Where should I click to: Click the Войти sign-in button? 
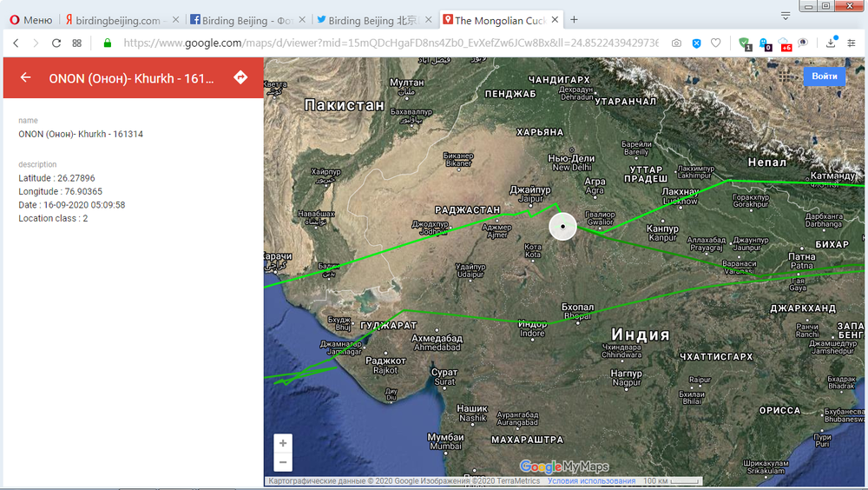tap(824, 76)
